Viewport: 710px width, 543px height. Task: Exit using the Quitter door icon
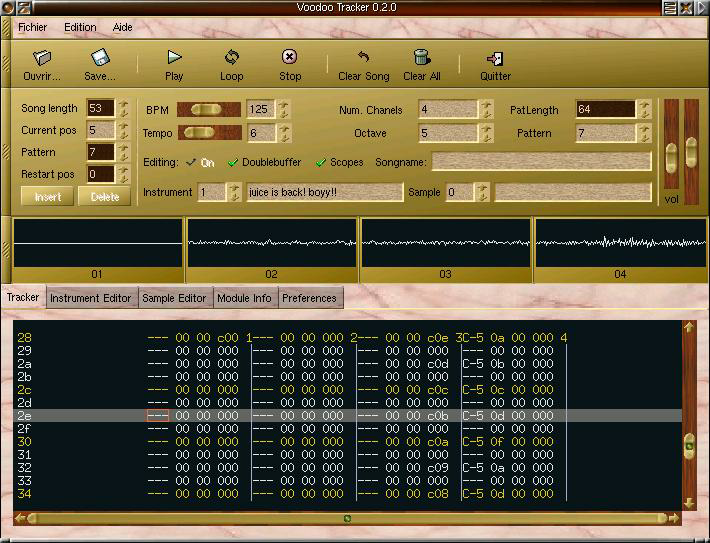495,59
